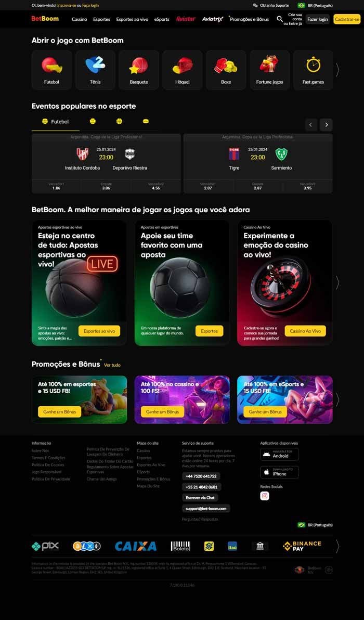
Task: Switch to the Futebol events tab
Action: (56, 122)
